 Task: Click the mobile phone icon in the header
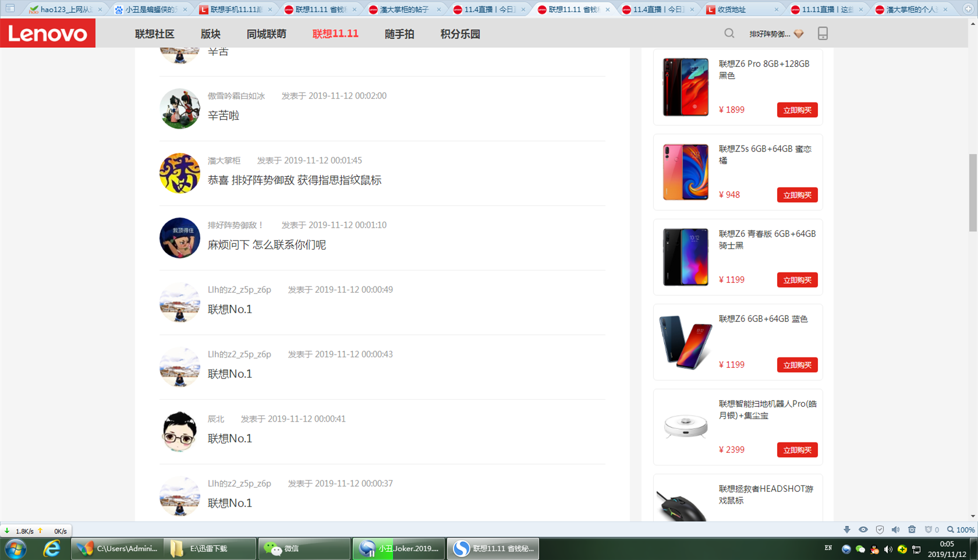click(823, 34)
